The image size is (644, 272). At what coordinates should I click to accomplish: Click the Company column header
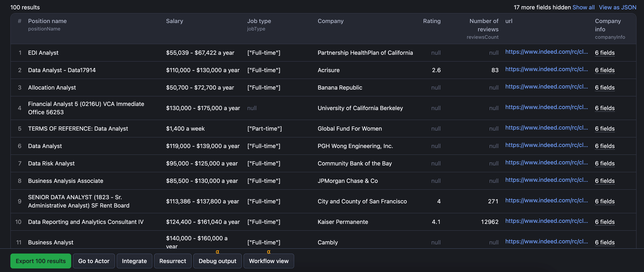point(330,21)
